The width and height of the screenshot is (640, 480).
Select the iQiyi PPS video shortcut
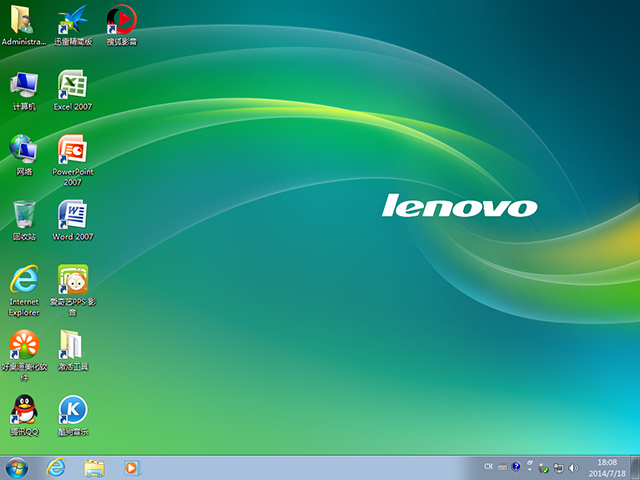pyautogui.click(x=72, y=280)
